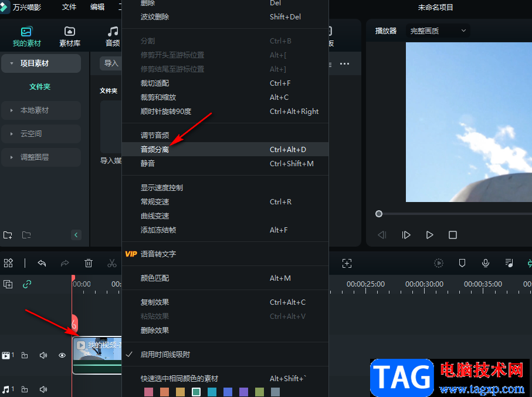Open the 素材库 stock media tab
This screenshot has height=397, width=532.
tap(70, 36)
